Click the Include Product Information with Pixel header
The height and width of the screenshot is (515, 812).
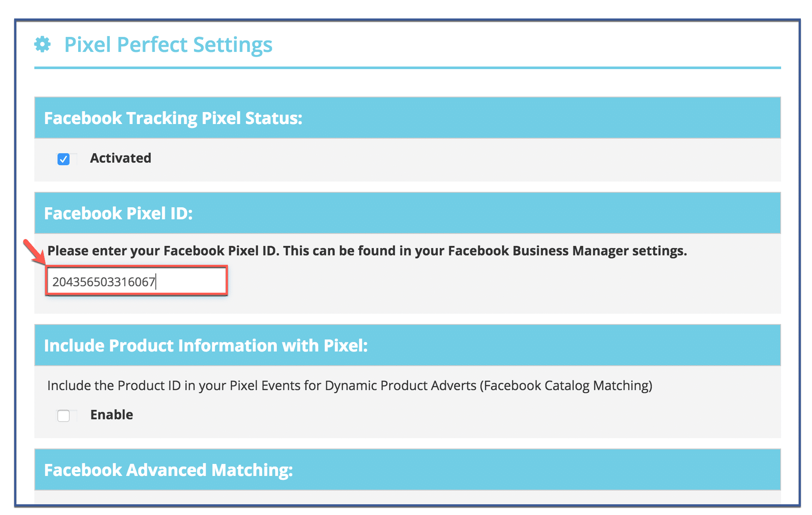pos(407,345)
